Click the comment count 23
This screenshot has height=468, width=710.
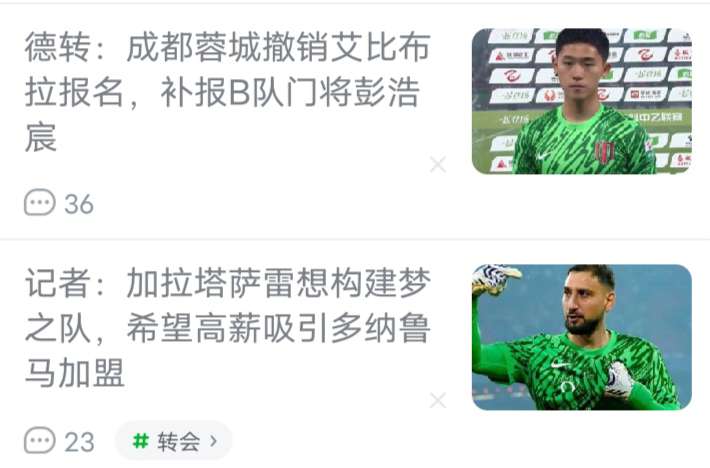point(79,442)
